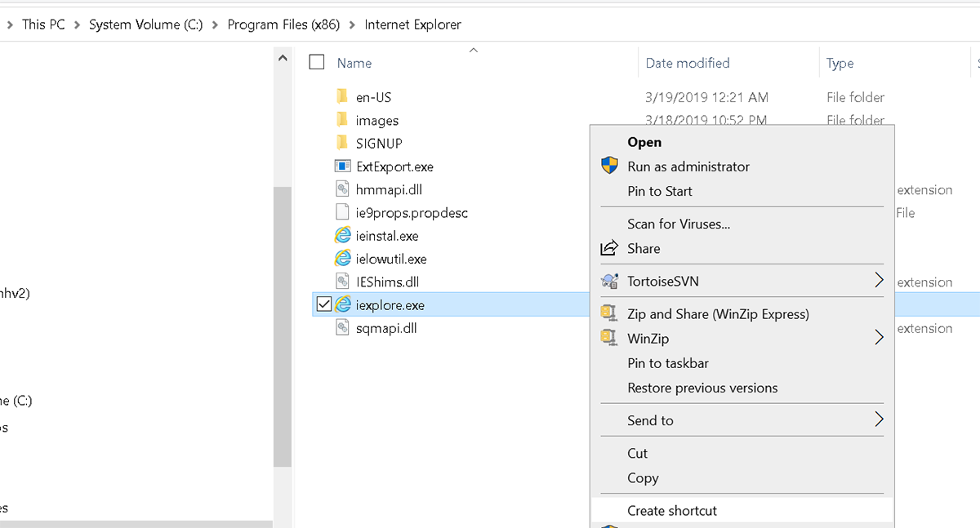Click the ExtExport.exe file icon
Viewport: 980px width, 528px height.
click(343, 166)
